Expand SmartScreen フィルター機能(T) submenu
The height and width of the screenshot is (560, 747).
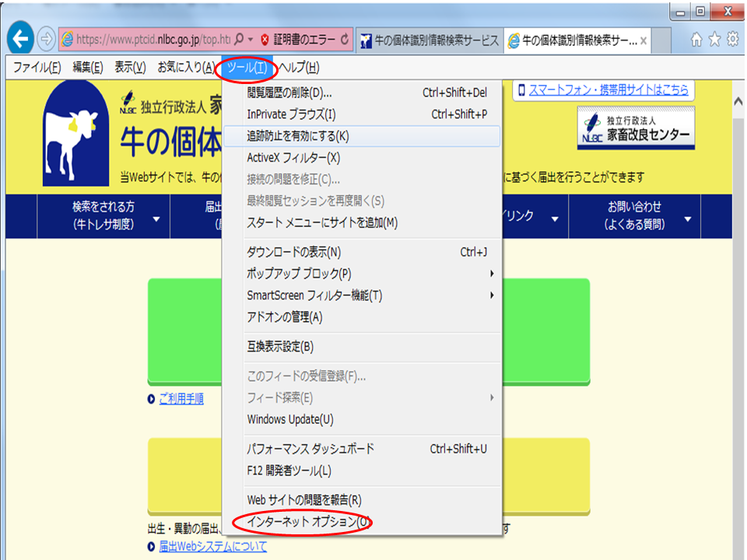(362, 296)
